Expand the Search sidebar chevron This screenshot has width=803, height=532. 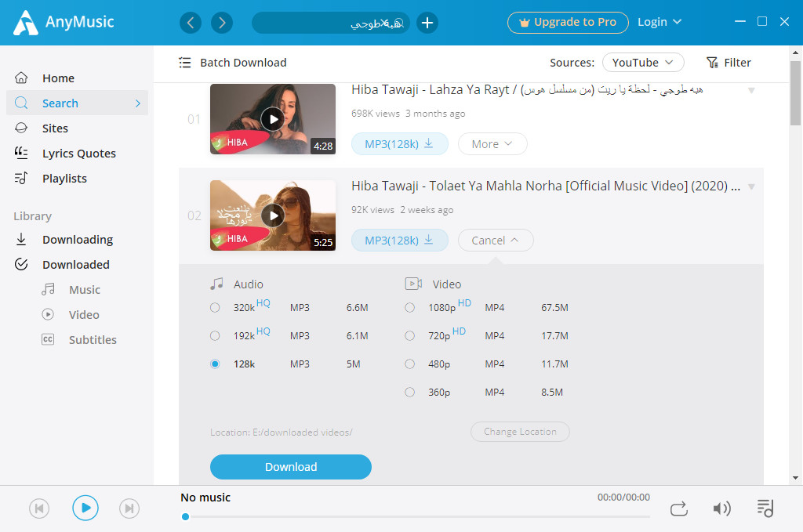pyautogui.click(x=138, y=103)
